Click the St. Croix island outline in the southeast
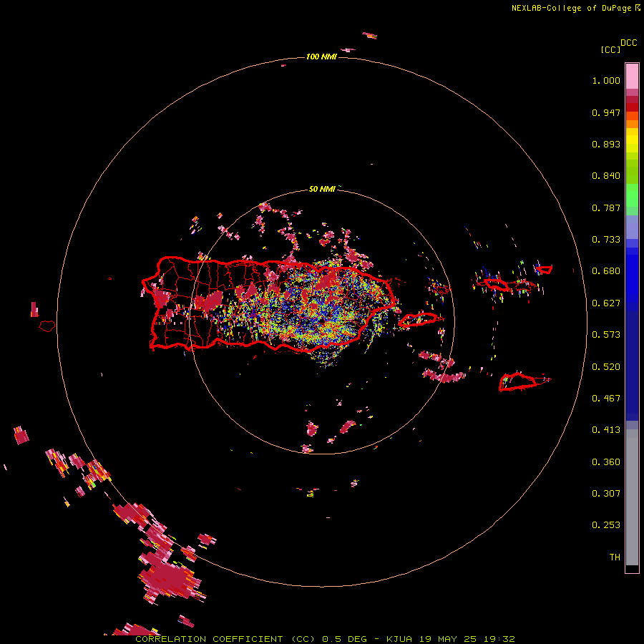Screen dimensions: 644x644 tap(517, 382)
